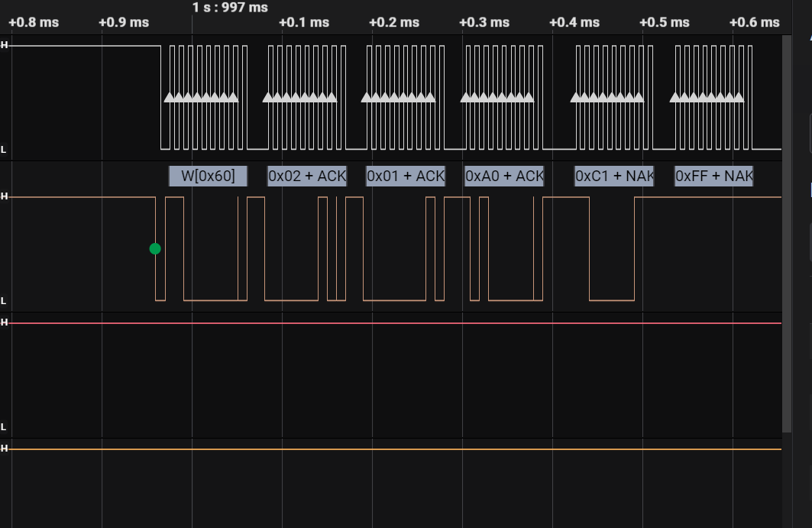Select the 0x02 + ACK decoded byte

coord(306,176)
